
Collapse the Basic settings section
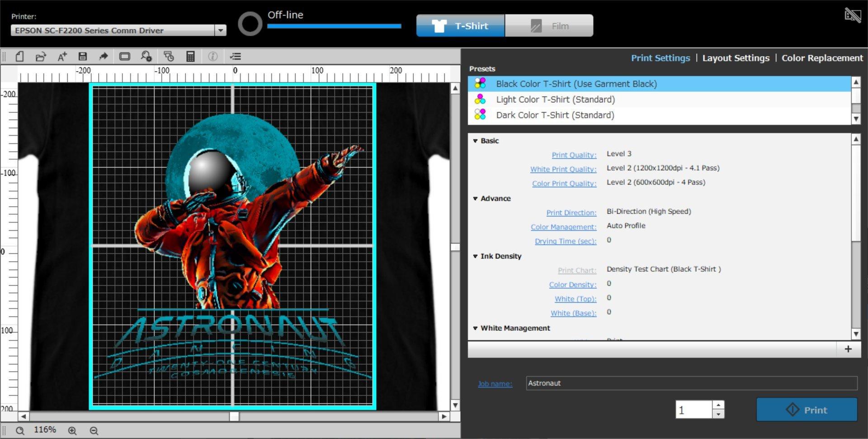point(475,141)
